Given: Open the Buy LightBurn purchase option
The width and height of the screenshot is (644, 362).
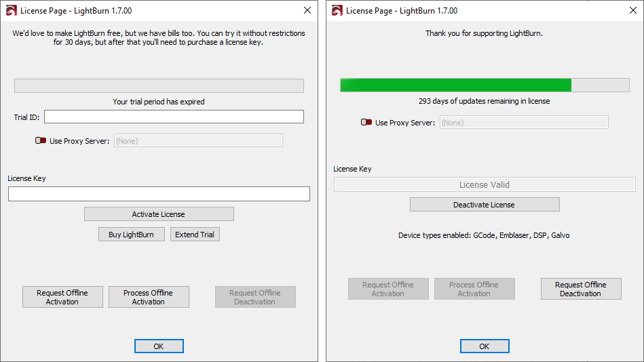Looking at the screenshot, I should 132,235.
